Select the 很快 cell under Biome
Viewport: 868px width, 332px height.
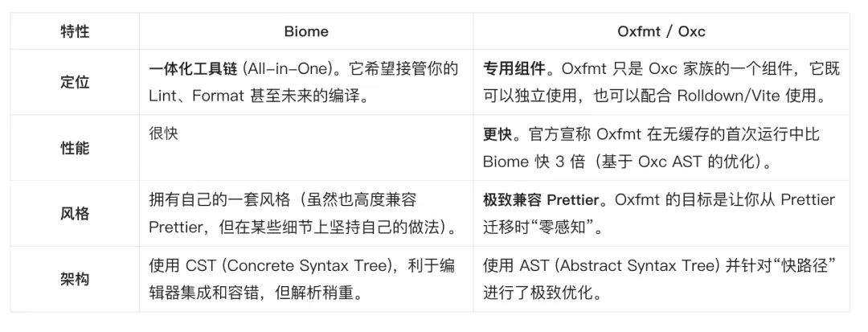coord(164,134)
